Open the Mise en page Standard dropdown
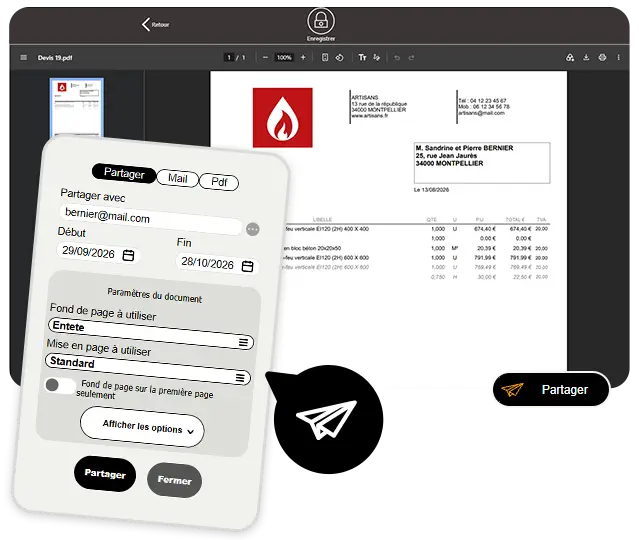This screenshot has height=540, width=639. pyautogui.click(x=148, y=369)
